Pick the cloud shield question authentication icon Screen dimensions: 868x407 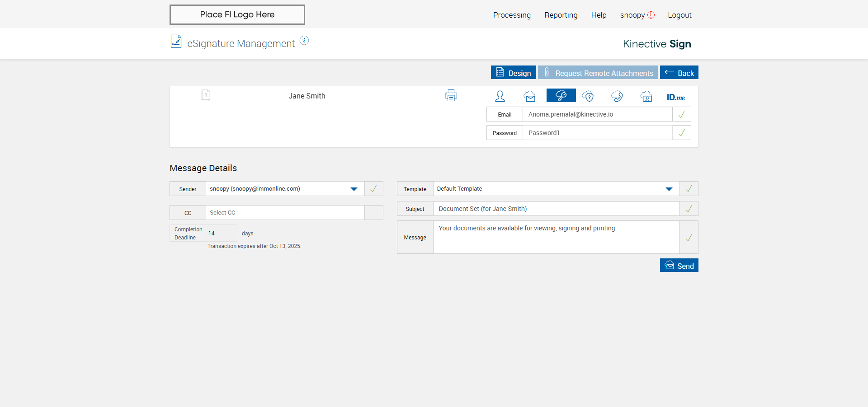pos(588,96)
